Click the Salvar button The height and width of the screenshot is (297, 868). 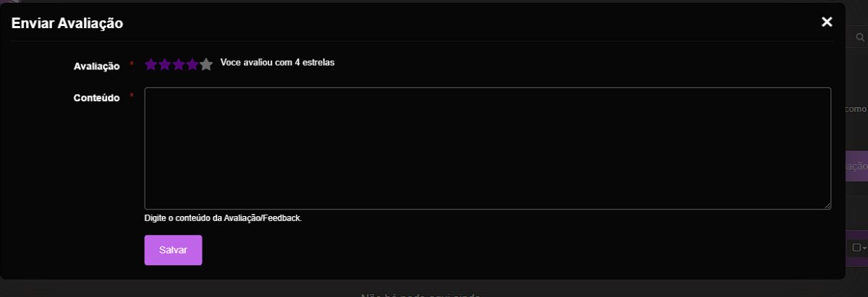173,250
